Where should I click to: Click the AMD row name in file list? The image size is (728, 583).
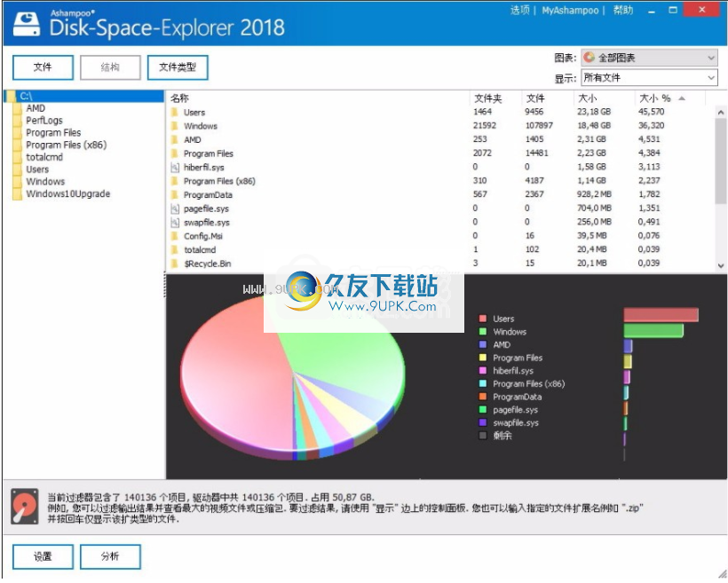coord(193,139)
